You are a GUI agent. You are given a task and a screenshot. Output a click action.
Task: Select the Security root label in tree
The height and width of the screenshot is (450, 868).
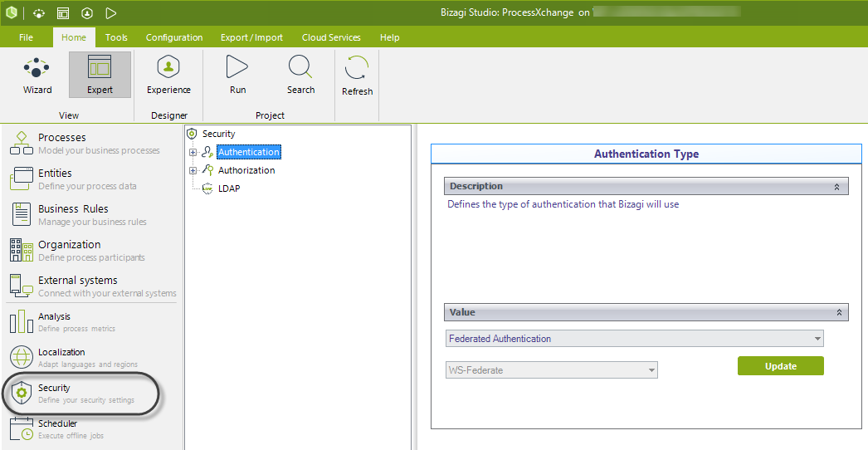(x=219, y=134)
